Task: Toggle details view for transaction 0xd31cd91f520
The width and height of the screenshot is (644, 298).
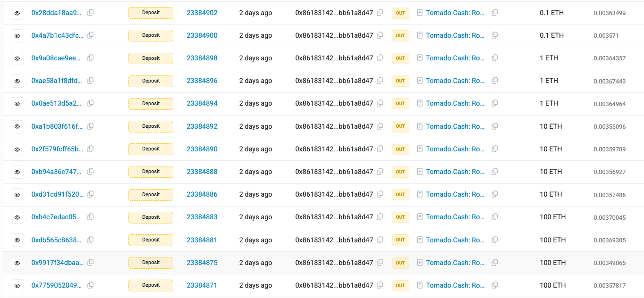Action: 17,194
